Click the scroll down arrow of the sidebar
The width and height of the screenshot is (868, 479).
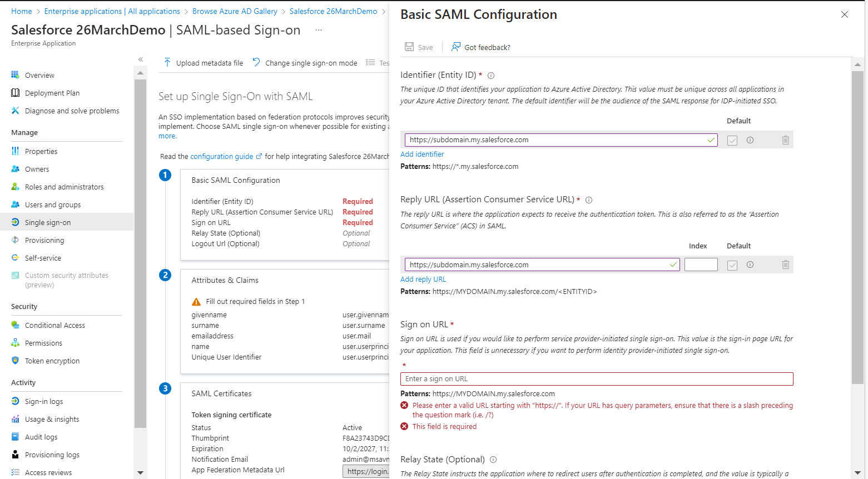point(140,472)
